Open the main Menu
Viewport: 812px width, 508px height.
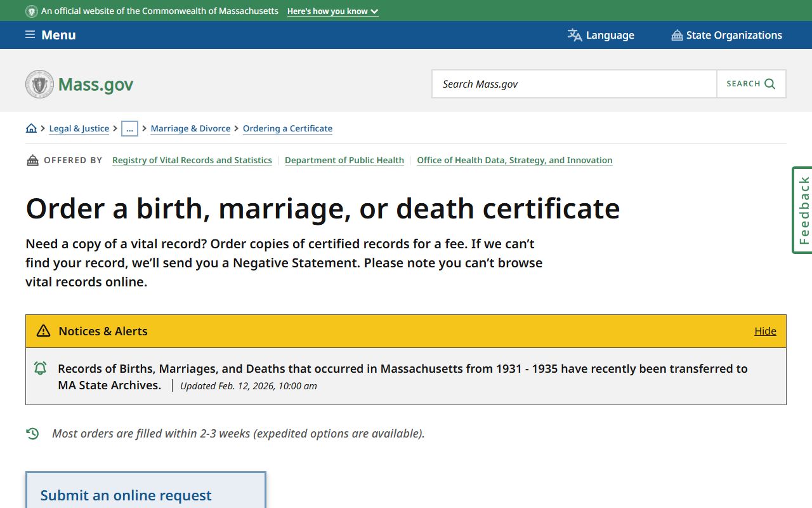pos(50,35)
